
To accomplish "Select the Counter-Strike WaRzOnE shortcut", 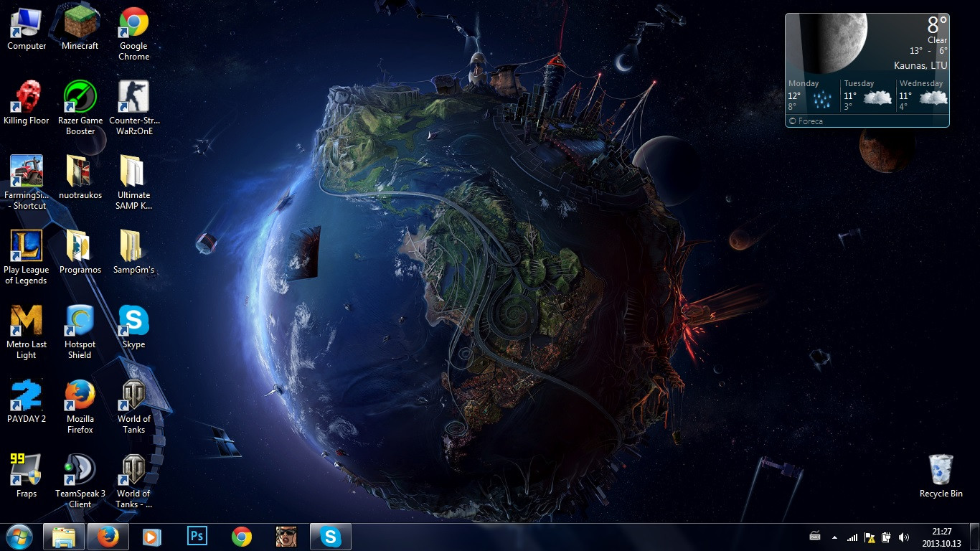I will click(x=133, y=109).
